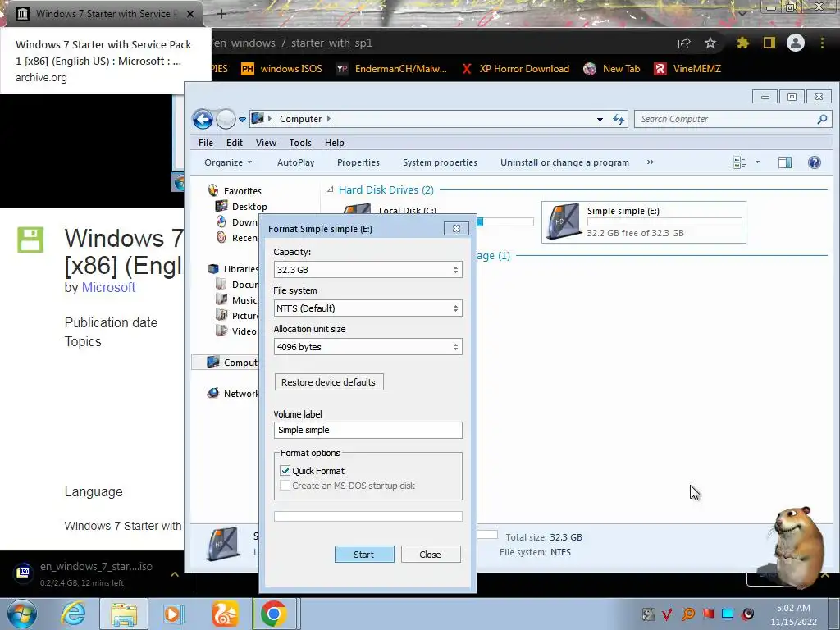Expand the iso download item options arrow

[175, 573]
